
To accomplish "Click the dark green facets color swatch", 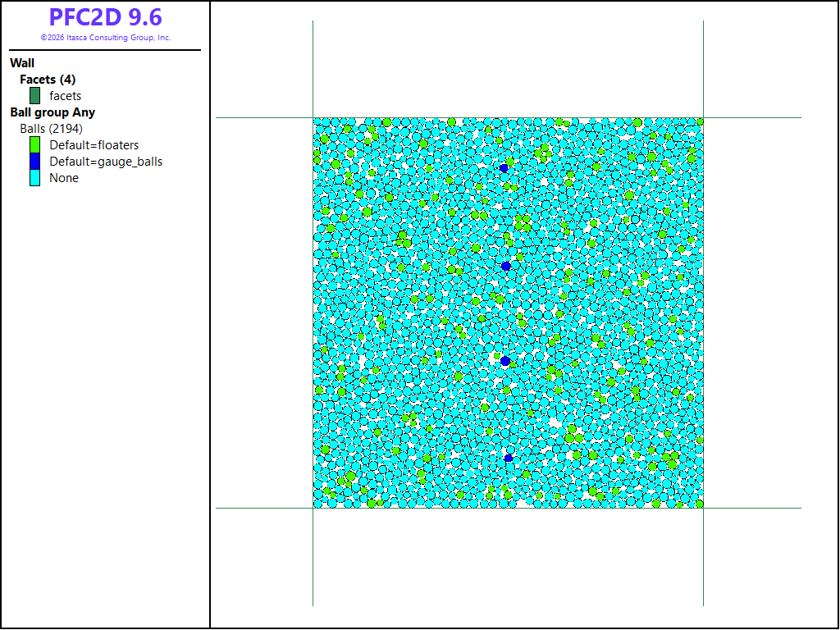I will pyautogui.click(x=34, y=96).
